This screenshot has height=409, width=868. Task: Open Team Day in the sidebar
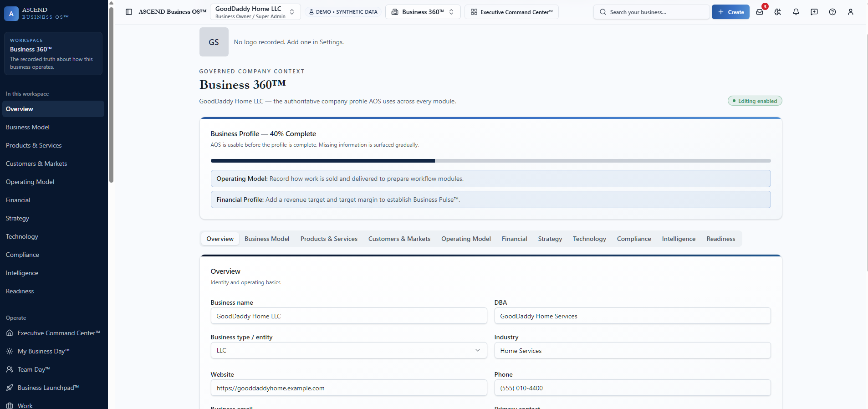(53, 369)
